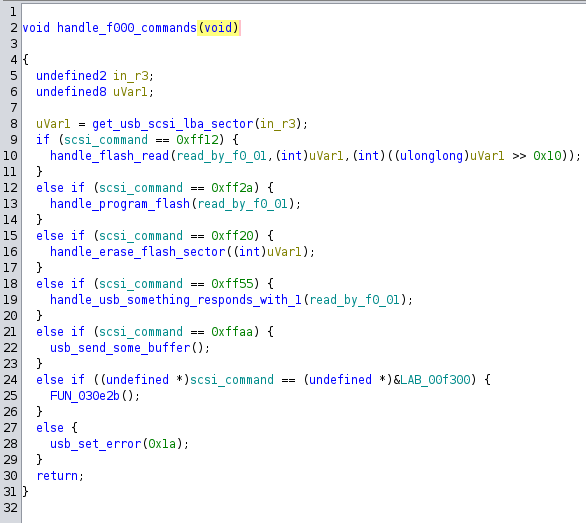Click the in_r3 variable declaration
Viewport: 586px width, 523px height.
click(131, 76)
